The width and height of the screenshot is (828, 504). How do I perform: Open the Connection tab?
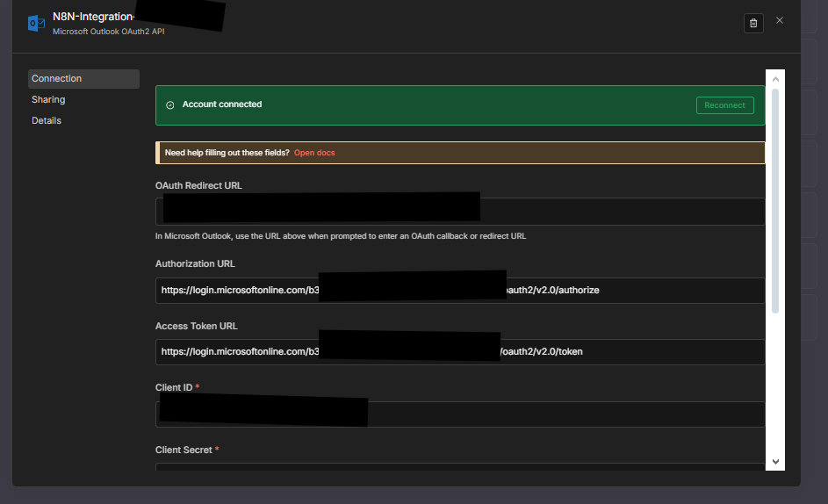(x=83, y=79)
